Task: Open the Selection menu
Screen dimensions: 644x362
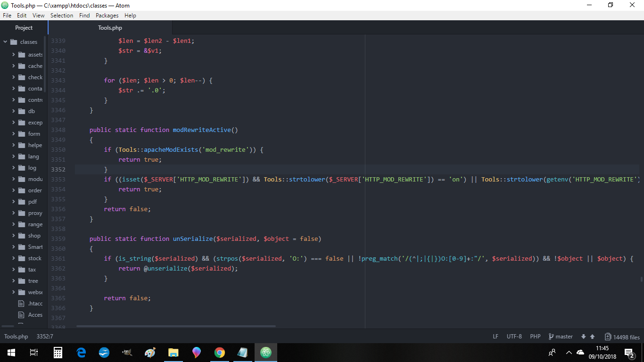Action: click(x=62, y=16)
